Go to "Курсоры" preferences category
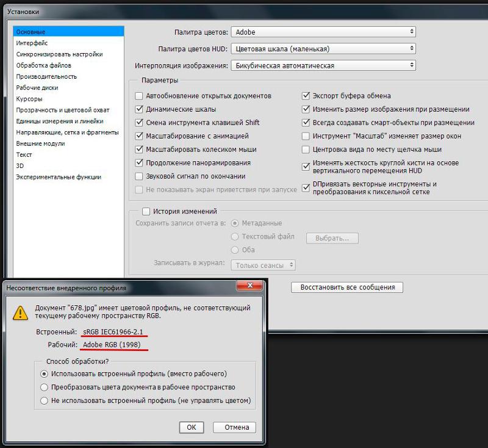The width and height of the screenshot is (488, 448). tap(29, 99)
